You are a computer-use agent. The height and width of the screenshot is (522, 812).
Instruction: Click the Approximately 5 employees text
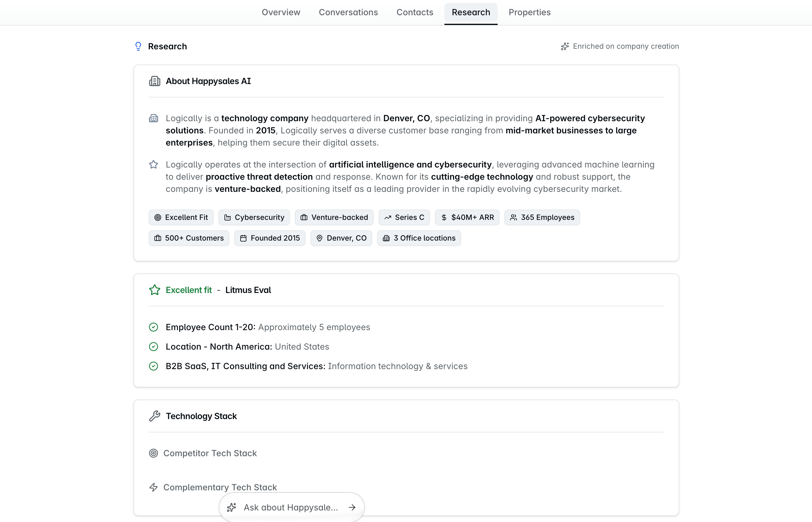(314, 327)
